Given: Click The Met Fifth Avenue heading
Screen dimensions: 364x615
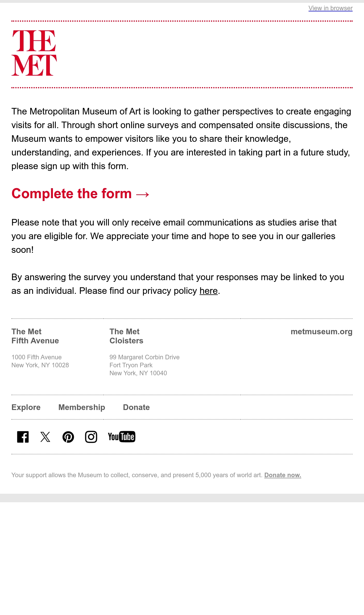Looking at the screenshot, I should (x=35, y=336).
